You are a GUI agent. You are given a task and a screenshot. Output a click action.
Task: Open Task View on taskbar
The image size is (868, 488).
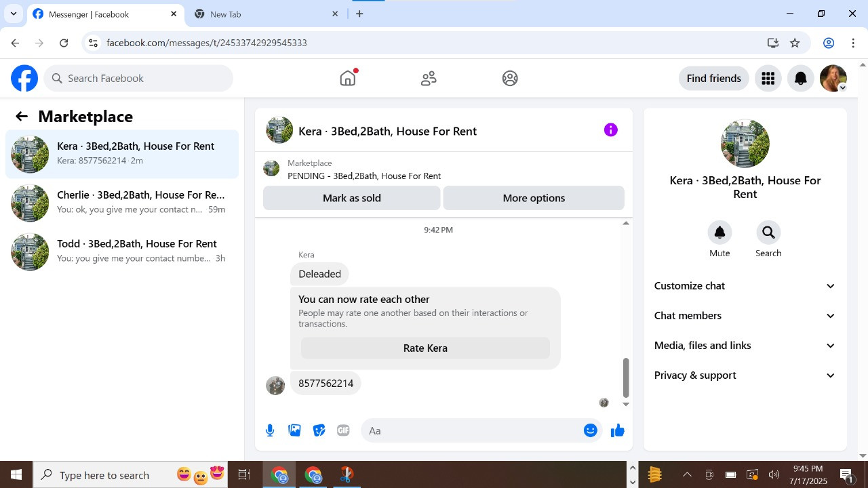[244, 475]
